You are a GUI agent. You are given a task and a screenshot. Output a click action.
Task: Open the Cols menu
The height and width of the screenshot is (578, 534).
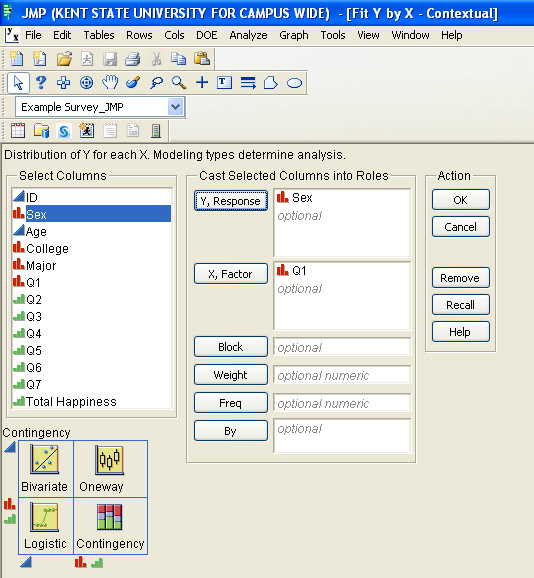point(174,35)
